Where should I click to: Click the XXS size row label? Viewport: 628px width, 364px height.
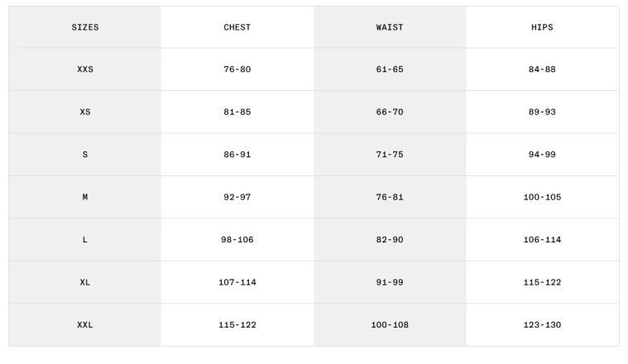point(85,69)
